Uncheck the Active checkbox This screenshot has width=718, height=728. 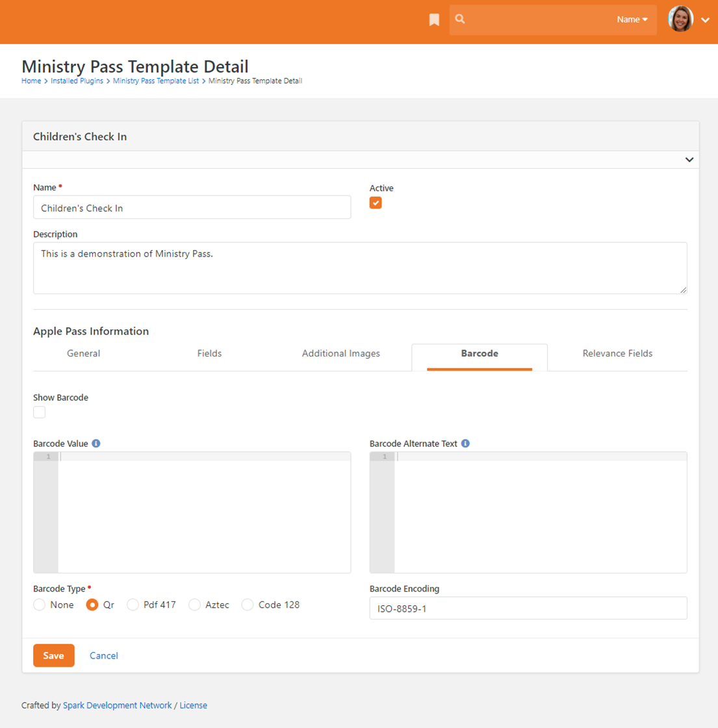click(376, 203)
